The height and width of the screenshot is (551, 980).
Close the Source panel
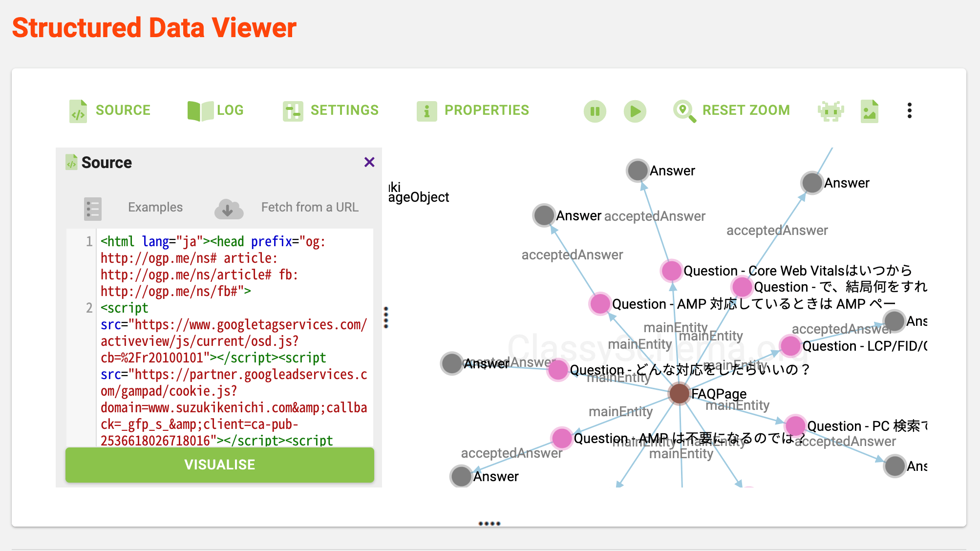coord(369,162)
